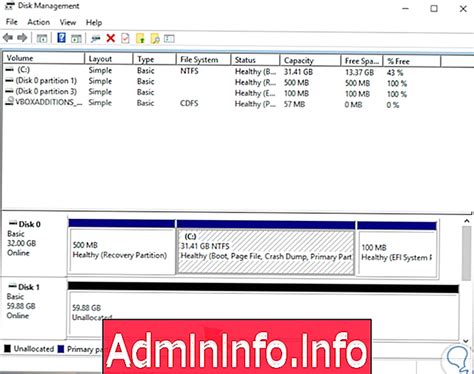This screenshot has width=474, height=374.
Task: Click the Explore magnifier folder toolbar icon
Action: pyautogui.click(x=155, y=39)
